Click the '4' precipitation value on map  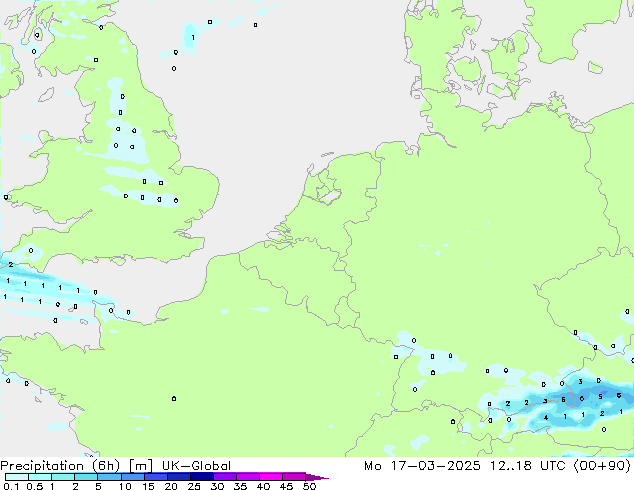(546, 418)
